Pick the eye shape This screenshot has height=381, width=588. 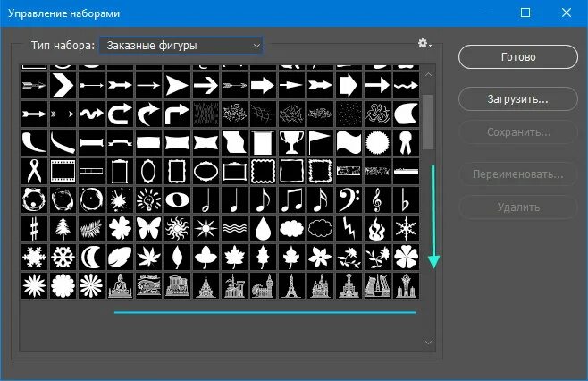point(177,199)
